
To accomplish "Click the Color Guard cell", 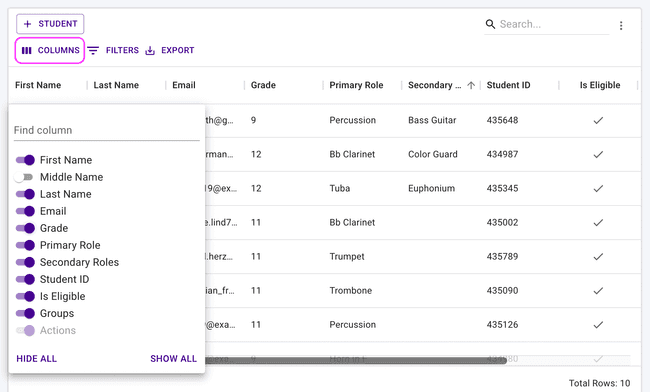I will (x=433, y=154).
